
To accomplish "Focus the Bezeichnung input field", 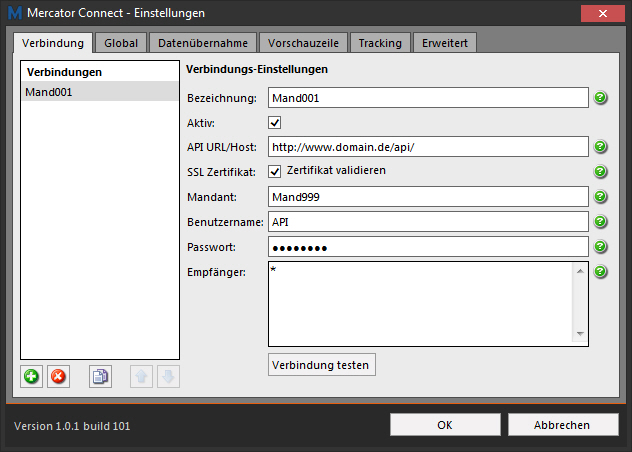I will click(x=428, y=98).
